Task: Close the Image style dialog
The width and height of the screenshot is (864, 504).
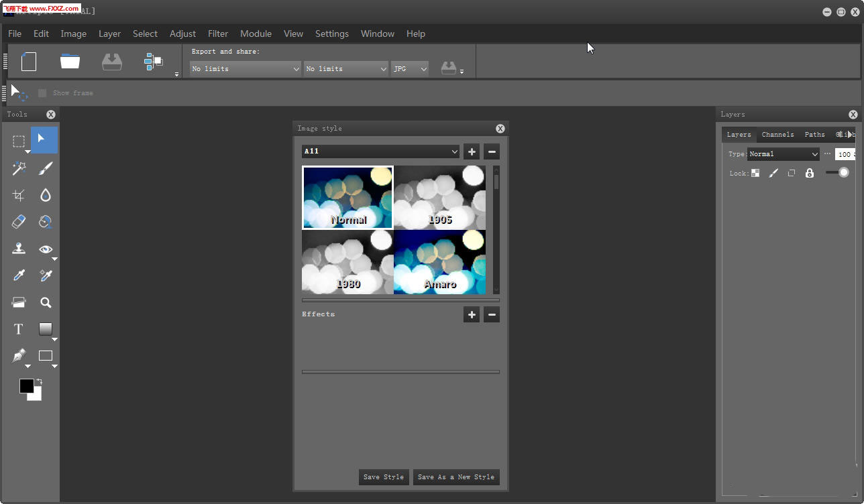Action: 500,129
